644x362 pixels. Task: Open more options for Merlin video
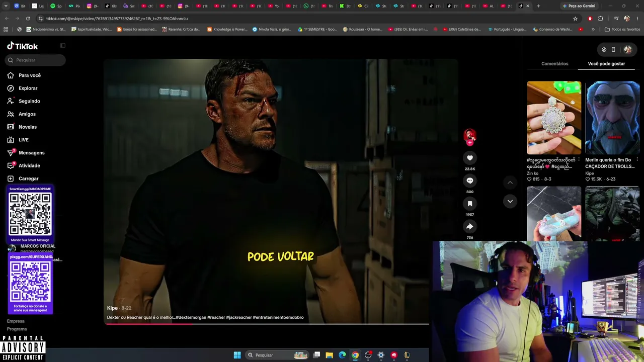coord(637,160)
